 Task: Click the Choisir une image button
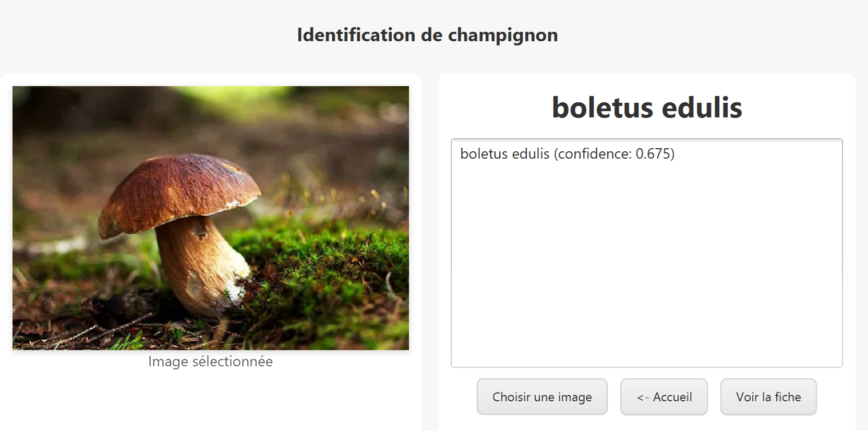(542, 397)
